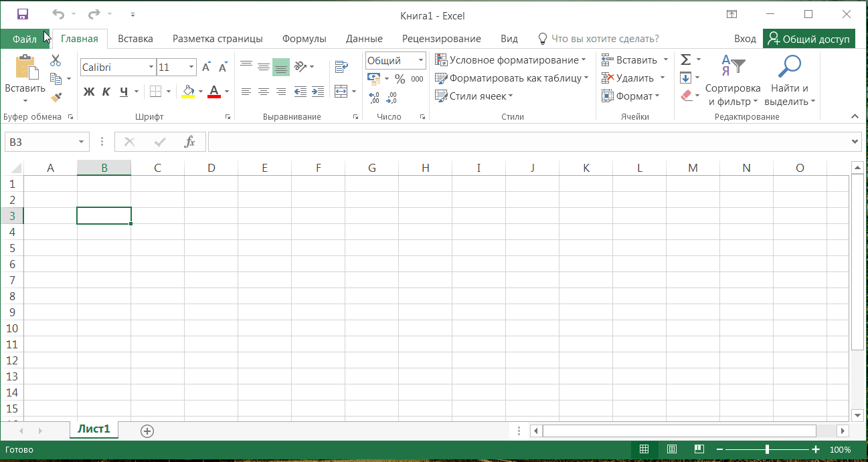Click the Cut (scissors) icon

pyautogui.click(x=56, y=60)
